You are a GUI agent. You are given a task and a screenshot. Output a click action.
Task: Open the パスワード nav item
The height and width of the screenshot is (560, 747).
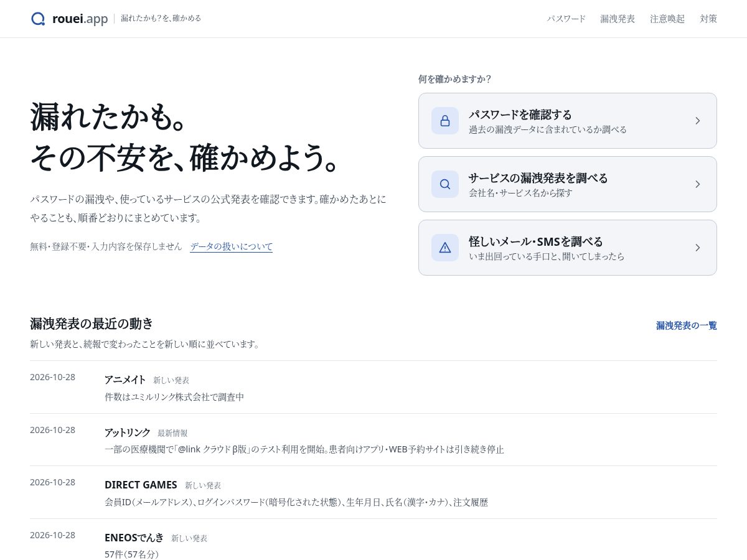(x=566, y=19)
